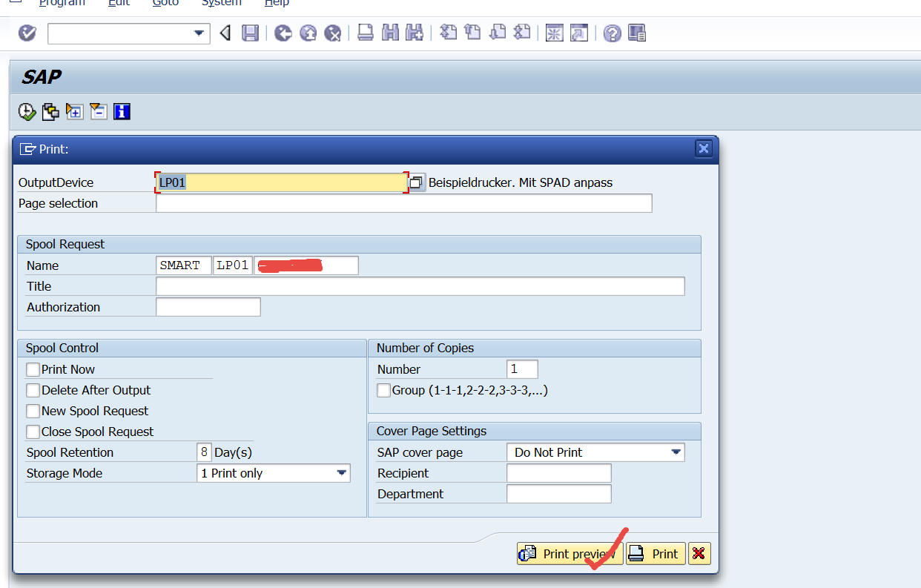
Task: Open the SAP cover page dropdown
Action: (676, 452)
